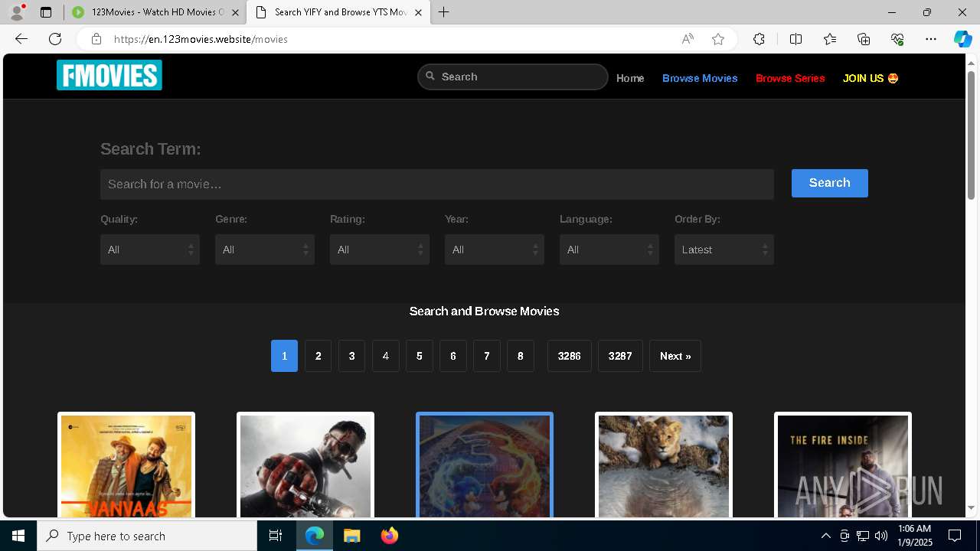980x551 pixels.
Task: Open Read aloud in address bar
Action: click(688, 39)
